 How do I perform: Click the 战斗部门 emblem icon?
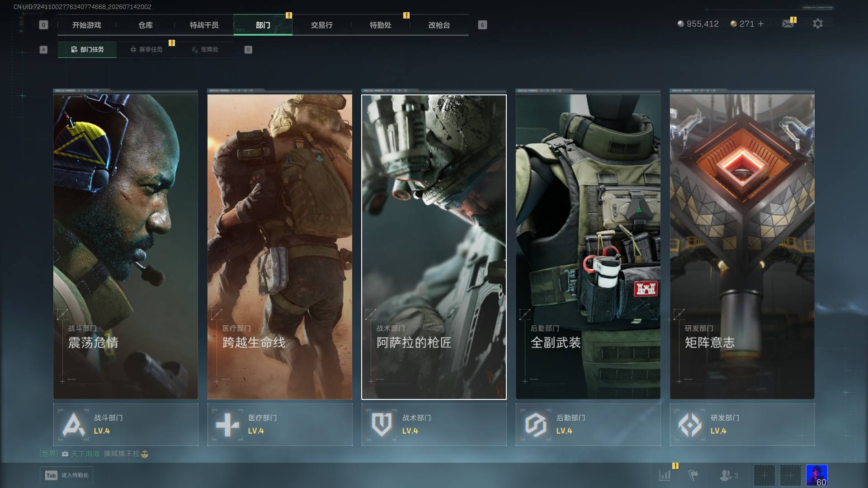tap(74, 425)
